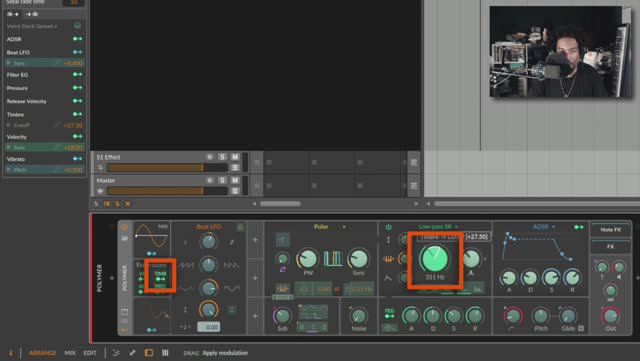The image size is (640, 361).
Task: Click the webcam video thumbnail
Action: click(560, 52)
